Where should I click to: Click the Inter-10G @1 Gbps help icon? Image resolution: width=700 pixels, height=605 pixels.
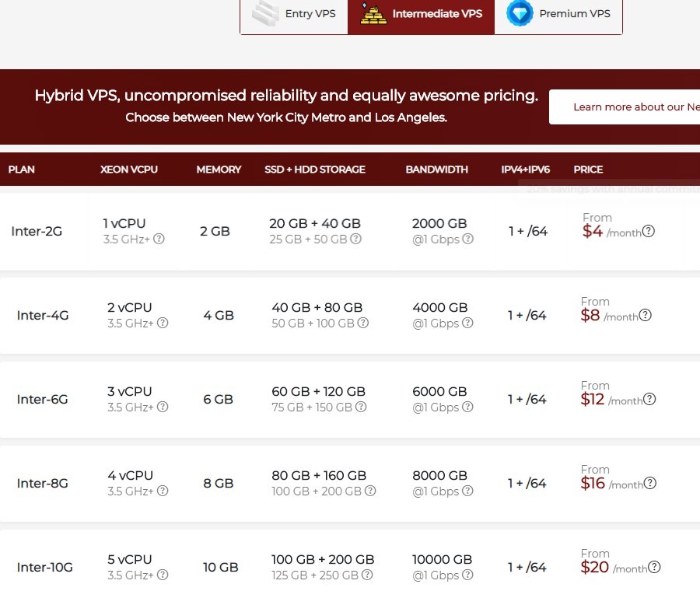coord(467,575)
